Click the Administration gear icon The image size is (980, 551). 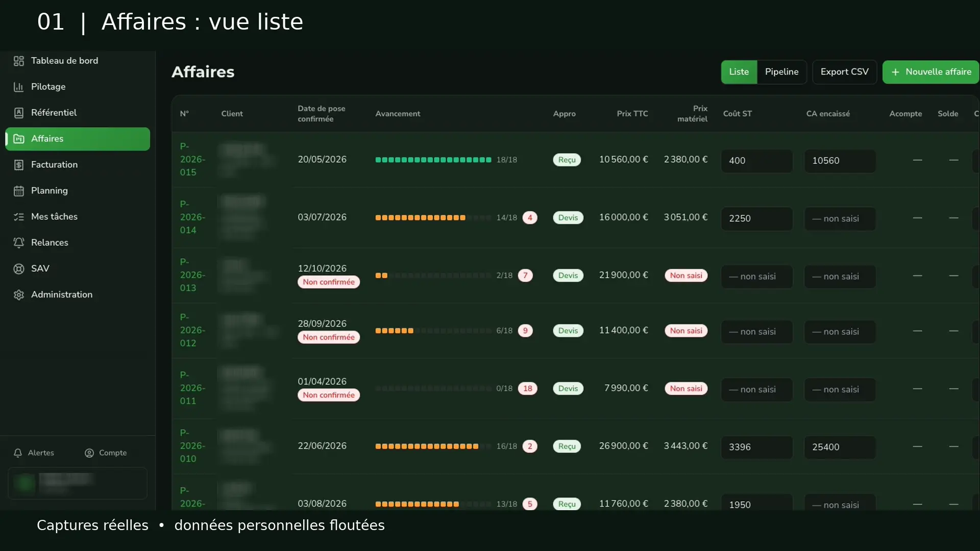point(19,295)
